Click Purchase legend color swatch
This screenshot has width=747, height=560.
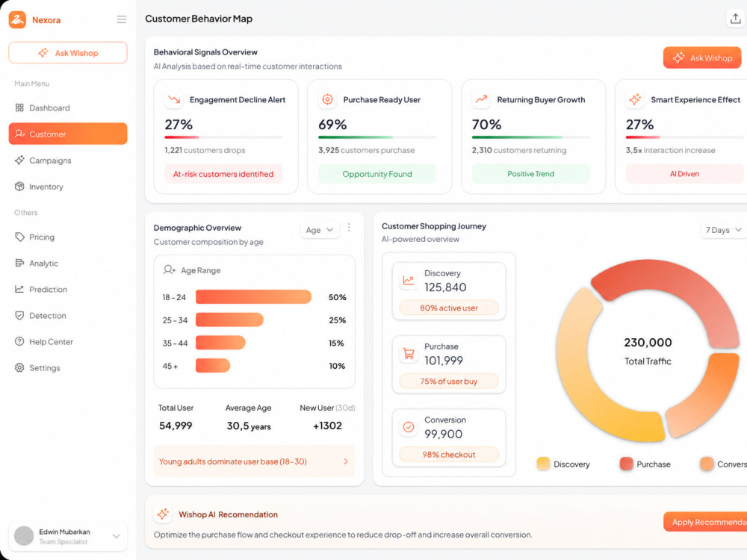pos(627,464)
